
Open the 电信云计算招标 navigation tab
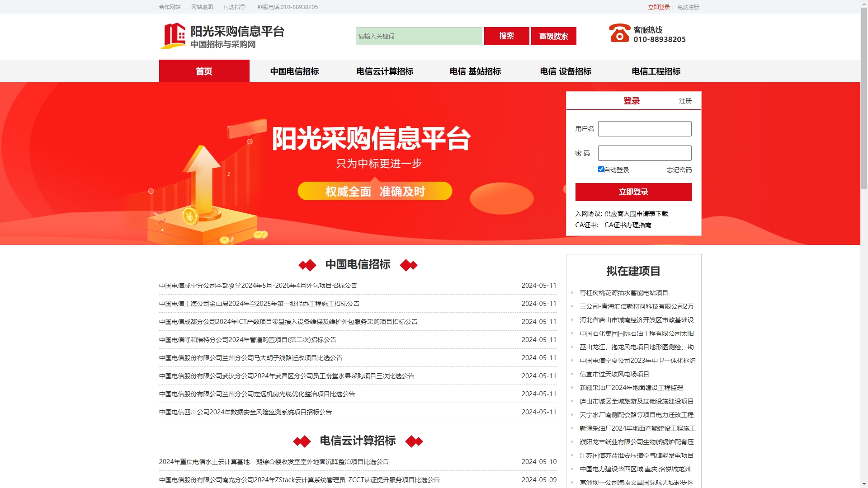385,71
